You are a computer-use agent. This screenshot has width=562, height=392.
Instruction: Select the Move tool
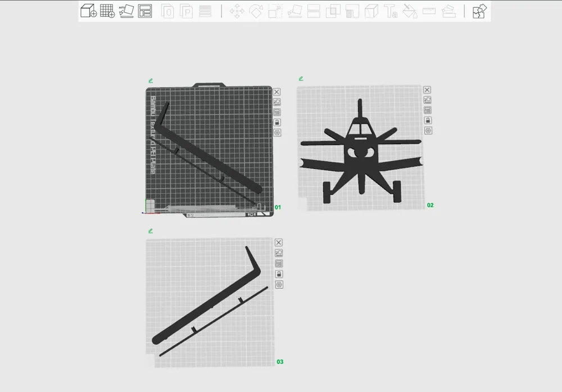(x=237, y=11)
